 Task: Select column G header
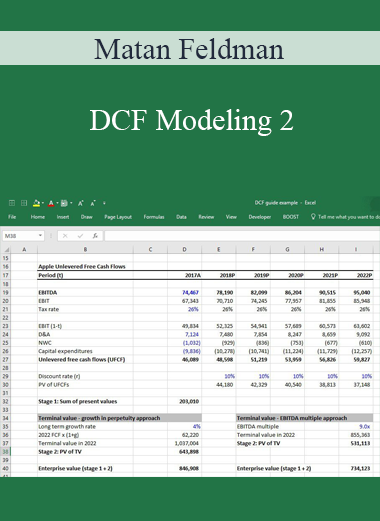(287, 249)
